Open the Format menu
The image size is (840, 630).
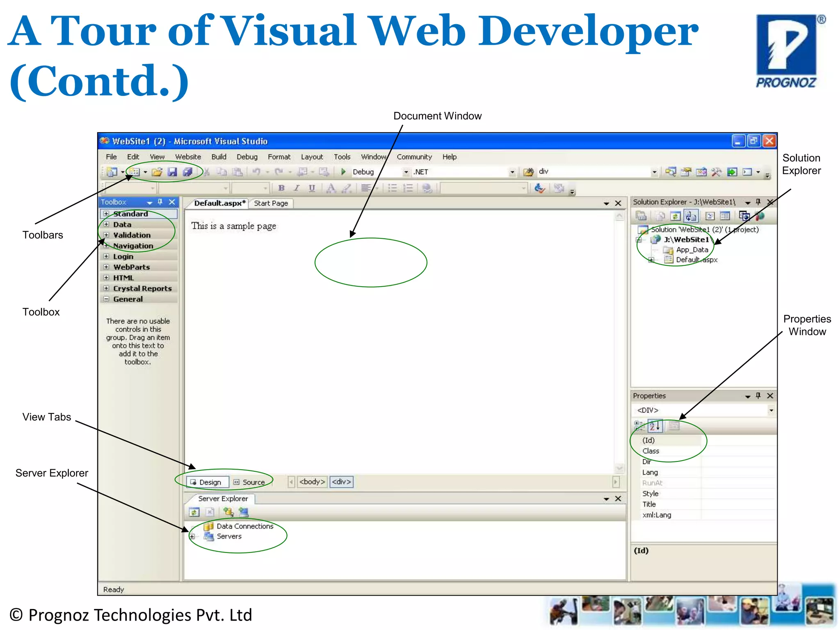tap(279, 157)
